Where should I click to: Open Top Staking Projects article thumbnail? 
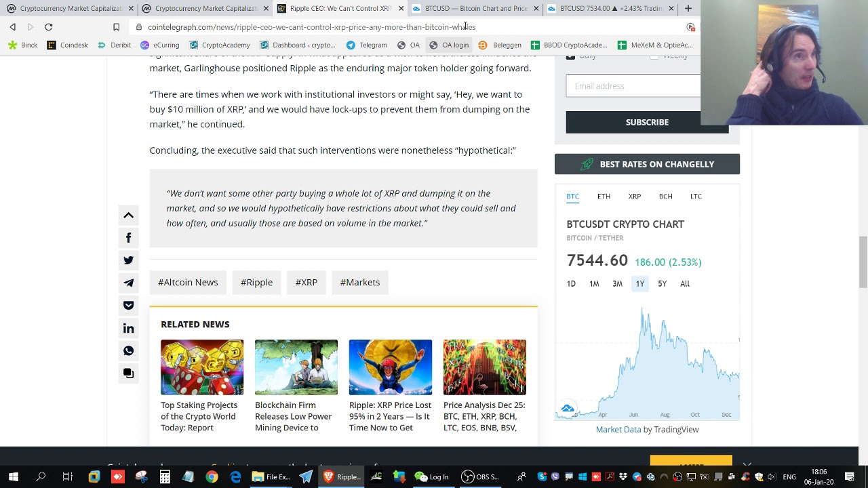point(202,367)
